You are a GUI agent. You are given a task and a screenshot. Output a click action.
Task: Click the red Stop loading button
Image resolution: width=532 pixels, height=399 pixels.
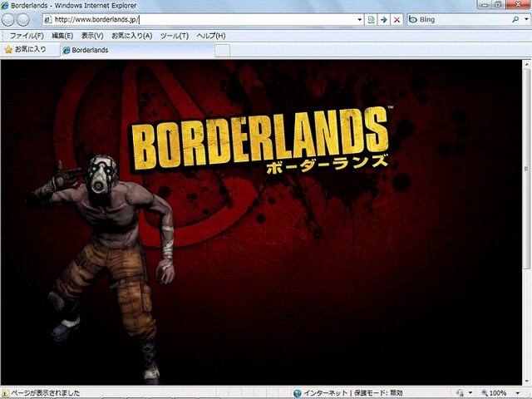pyautogui.click(x=397, y=20)
